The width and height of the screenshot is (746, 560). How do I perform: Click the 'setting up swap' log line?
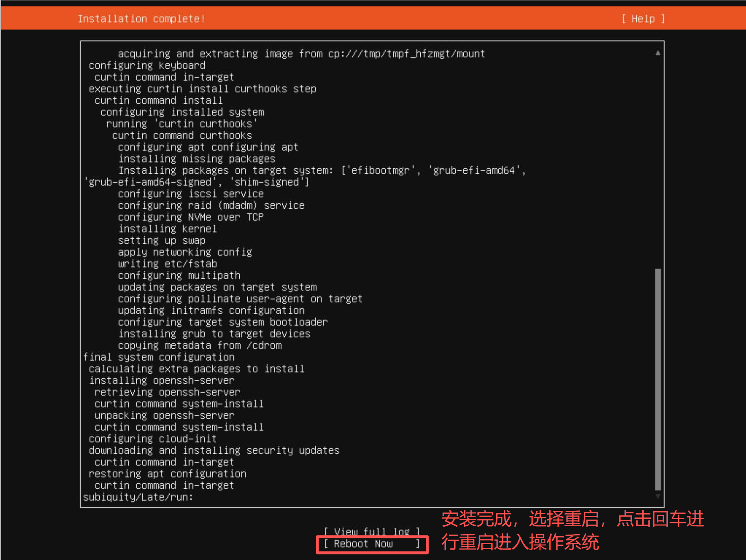[161, 240]
